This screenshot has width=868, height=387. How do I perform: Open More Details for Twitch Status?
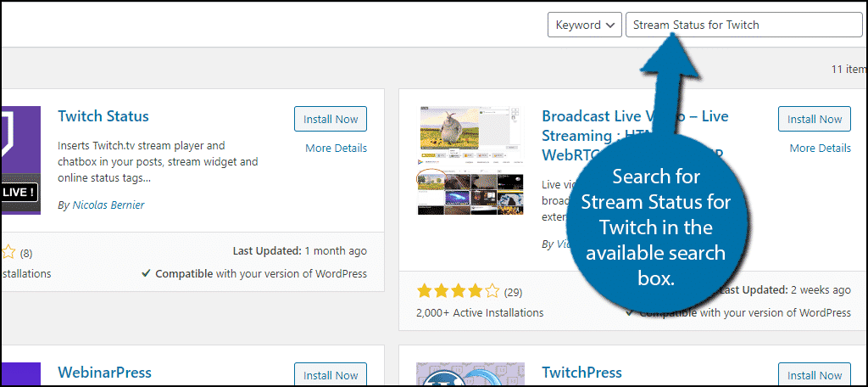tap(336, 148)
